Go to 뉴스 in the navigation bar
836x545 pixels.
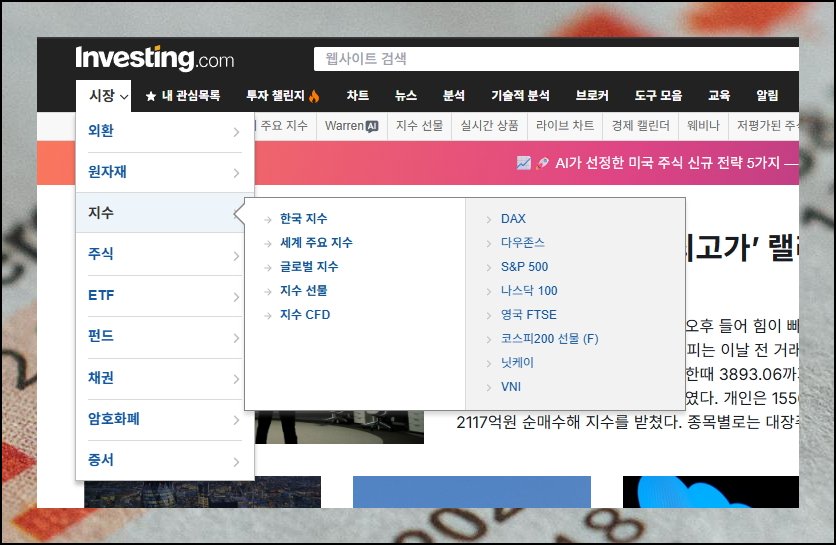406,96
